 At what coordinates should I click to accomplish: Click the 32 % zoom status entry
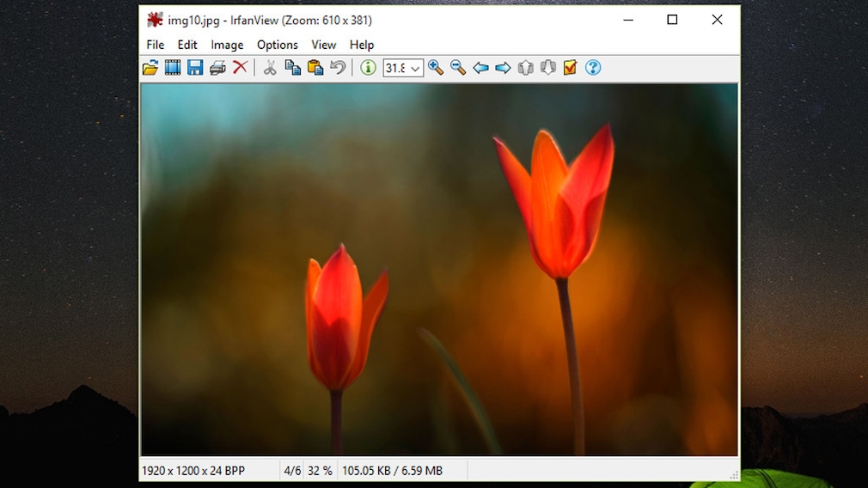320,471
